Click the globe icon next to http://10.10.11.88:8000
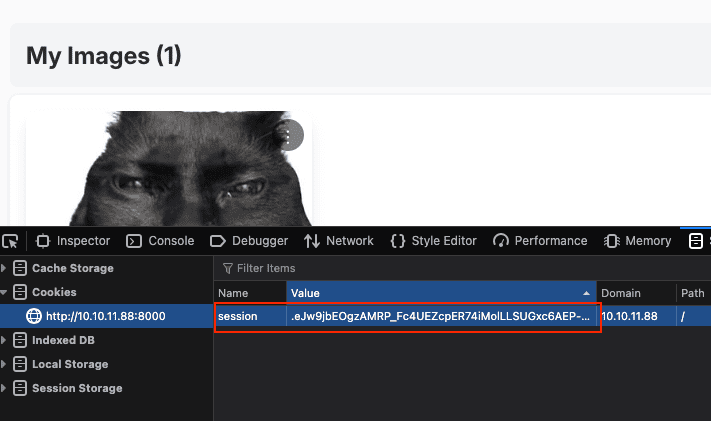 [x=34, y=316]
